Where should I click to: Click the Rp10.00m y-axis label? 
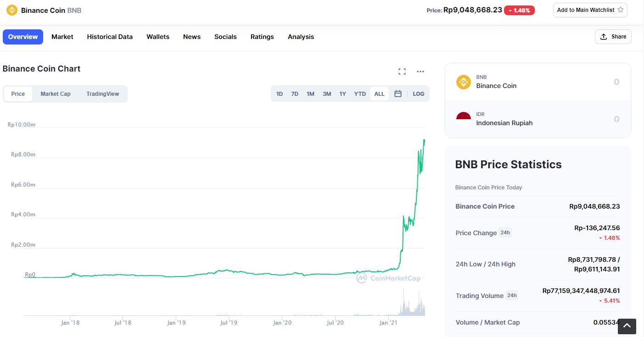click(21, 124)
